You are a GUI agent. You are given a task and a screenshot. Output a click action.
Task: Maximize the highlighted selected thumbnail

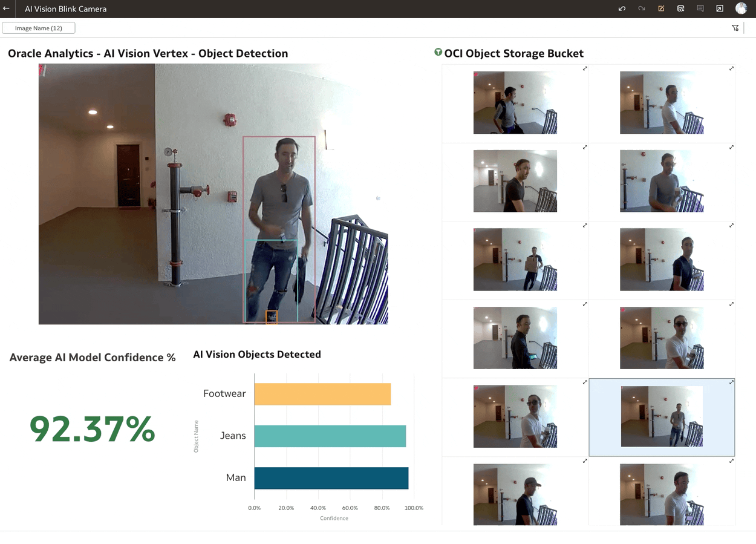pos(731,382)
